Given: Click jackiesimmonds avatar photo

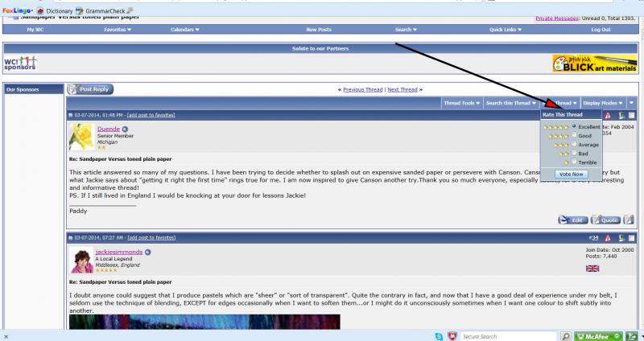Looking at the screenshot, I should [81, 260].
